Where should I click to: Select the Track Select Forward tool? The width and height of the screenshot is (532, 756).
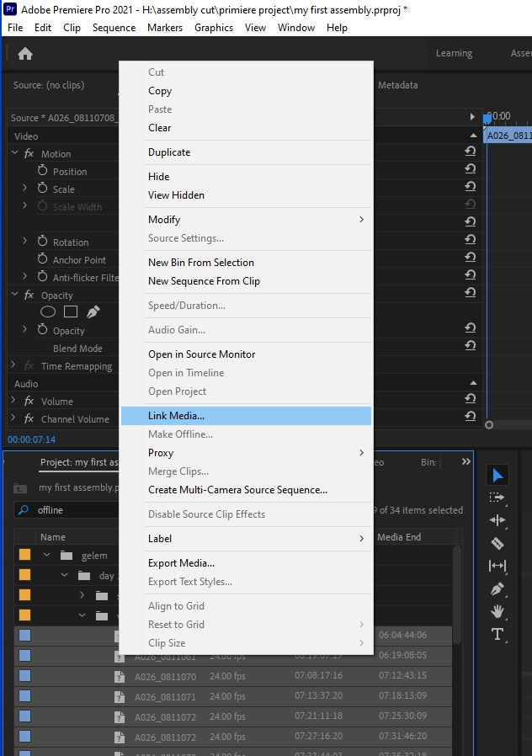click(497, 498)
